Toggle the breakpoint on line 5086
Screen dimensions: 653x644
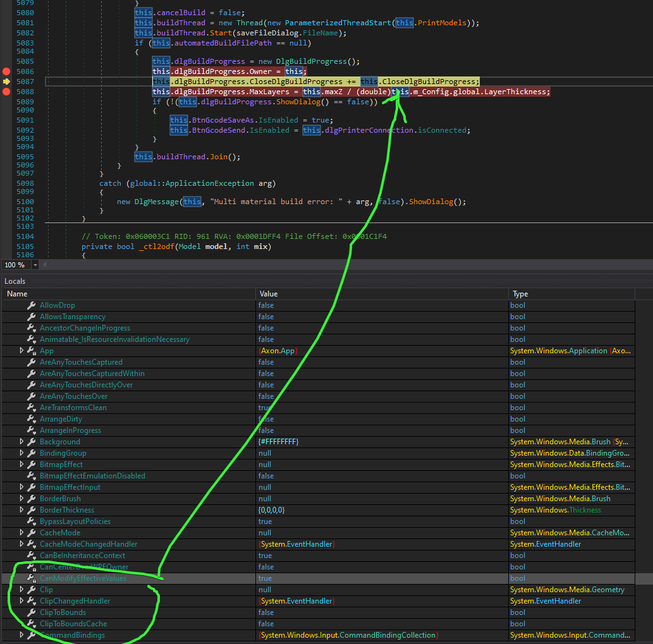[x=6, y=71]
